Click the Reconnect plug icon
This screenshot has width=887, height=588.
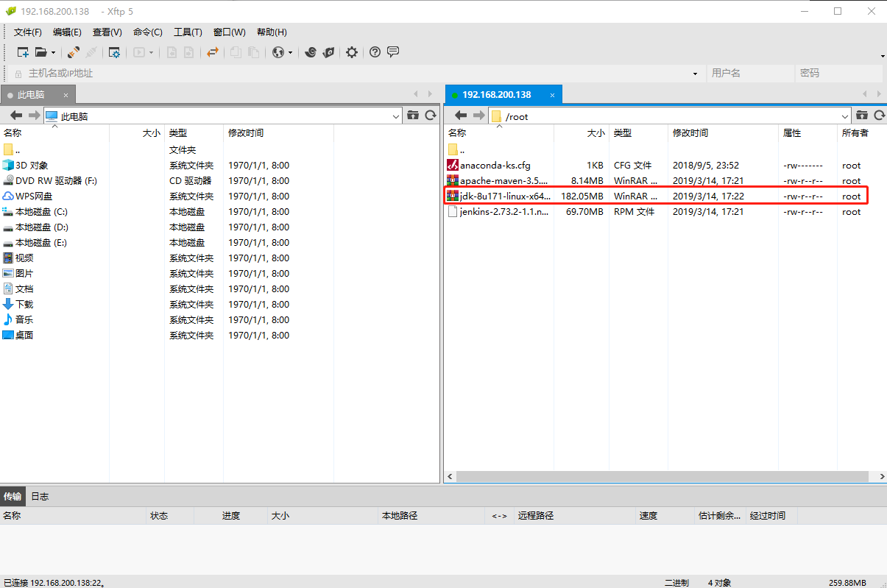pos(74,52)
